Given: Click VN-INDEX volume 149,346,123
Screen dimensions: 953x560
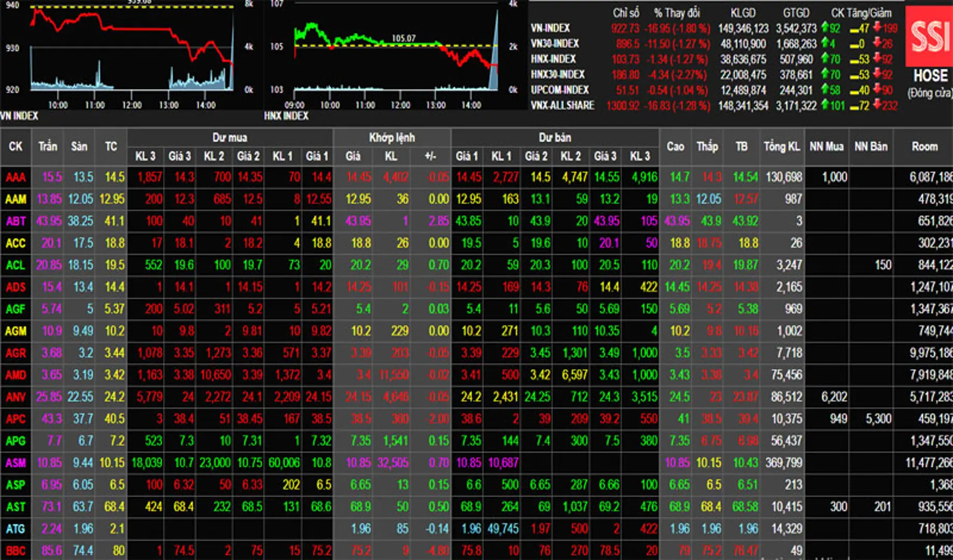Looking at the screenshot, I should [x=743, y=28].
